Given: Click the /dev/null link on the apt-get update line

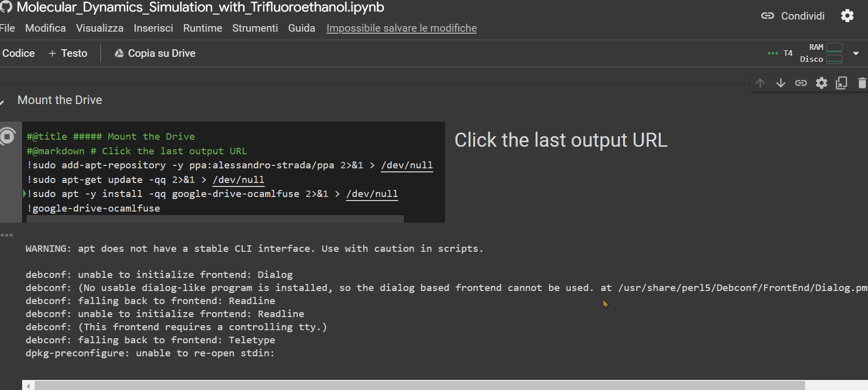Looking at the screenshot, I should pos(238,180).
